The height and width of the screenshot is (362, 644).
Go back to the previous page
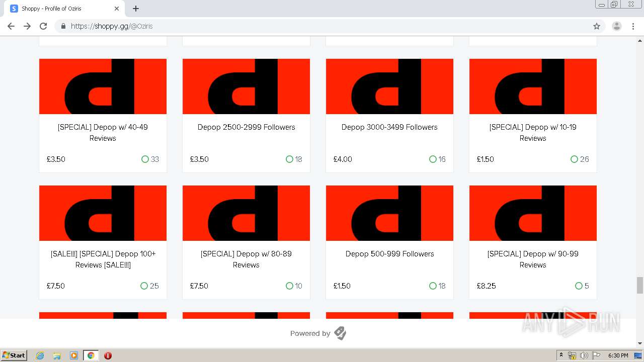(11, 26)
